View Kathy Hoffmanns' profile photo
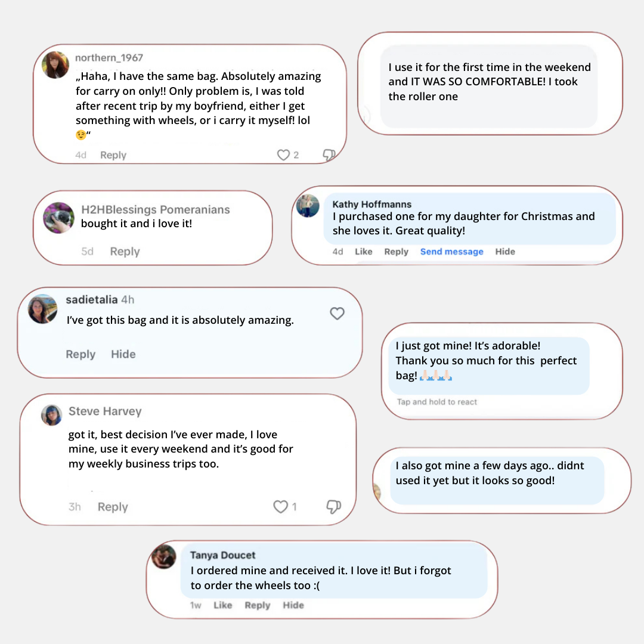Viewport: 644px width, 644px height. pos(308,206)
